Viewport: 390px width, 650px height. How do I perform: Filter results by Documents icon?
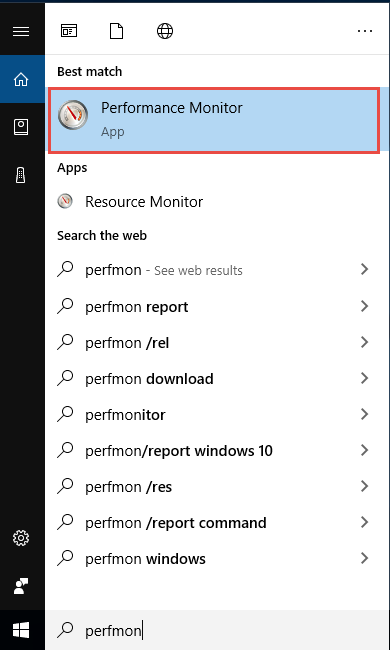(x=116, y=31)
